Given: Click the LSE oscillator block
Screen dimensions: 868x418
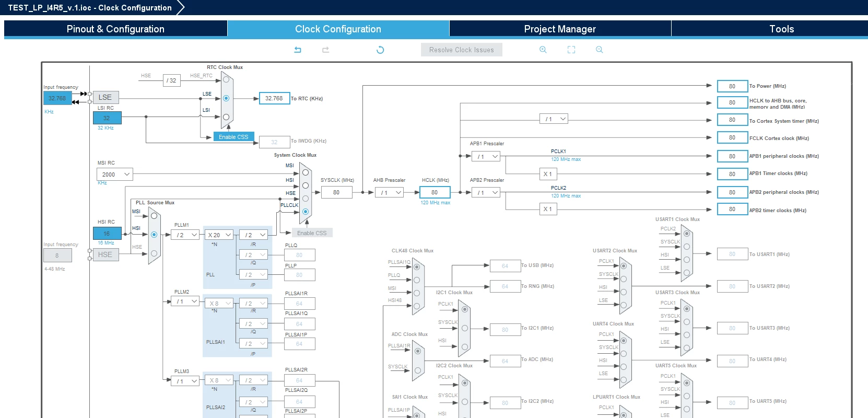Looking at the screenshot, I should tap(105, 97).
